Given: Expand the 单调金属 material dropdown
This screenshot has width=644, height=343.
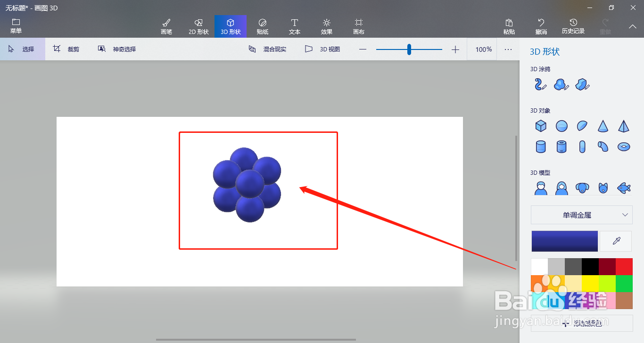Looking at the screenshot, I should click(x=582, y=215).
